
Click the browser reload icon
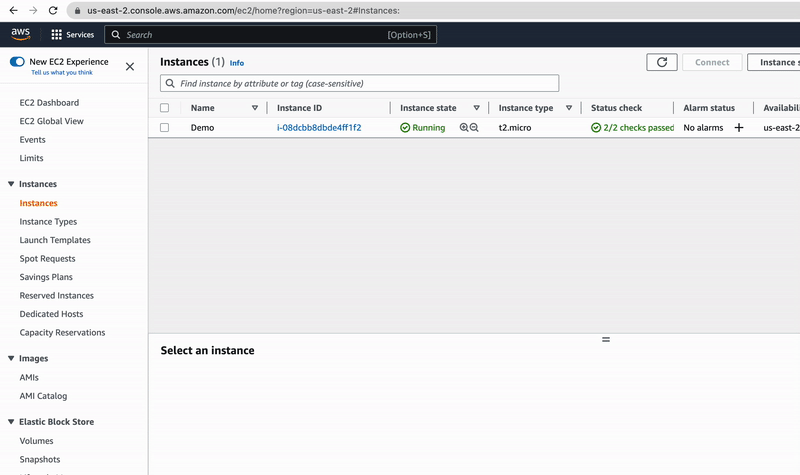pyautogui.click(x=56, y=10)
